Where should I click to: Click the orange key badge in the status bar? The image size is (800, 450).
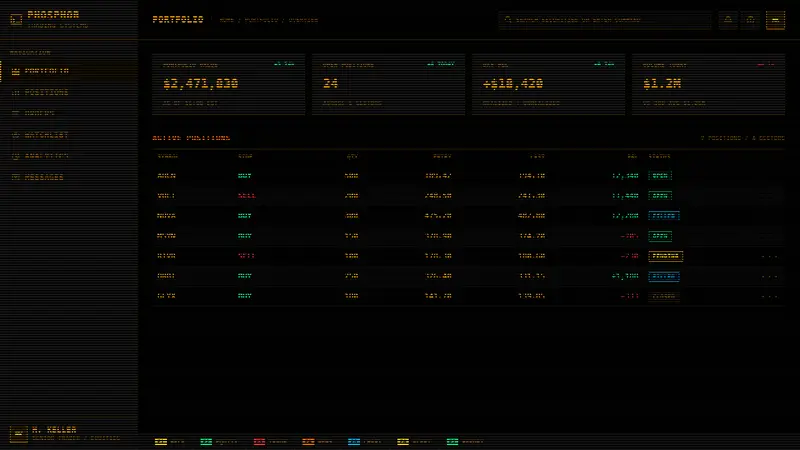(308, 442)
